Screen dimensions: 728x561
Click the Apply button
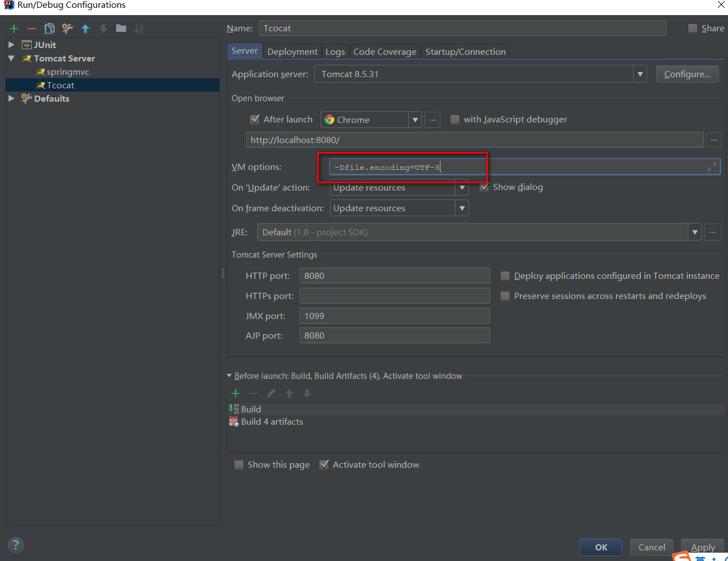point(703,547)
